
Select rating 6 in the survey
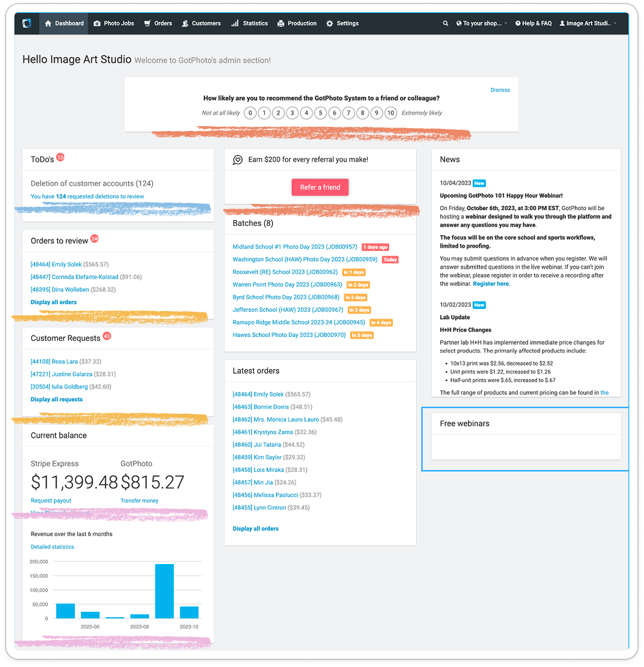[x=334, y=113]
